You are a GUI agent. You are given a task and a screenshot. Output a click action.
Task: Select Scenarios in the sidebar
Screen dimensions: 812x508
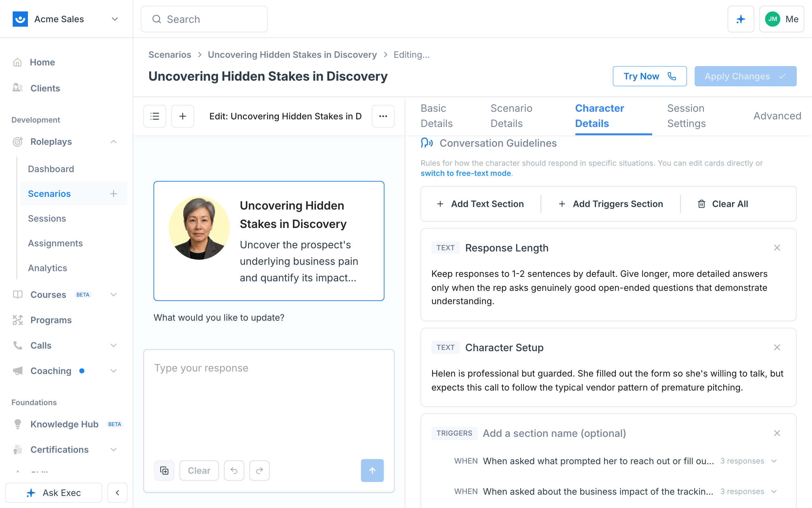coord(49,194)
